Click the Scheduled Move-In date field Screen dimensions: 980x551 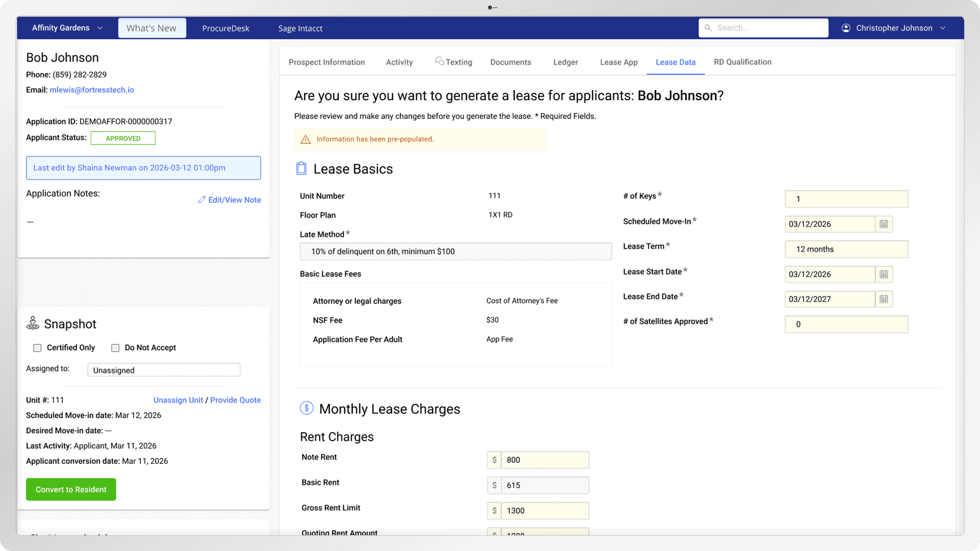(x=830, y=224)
